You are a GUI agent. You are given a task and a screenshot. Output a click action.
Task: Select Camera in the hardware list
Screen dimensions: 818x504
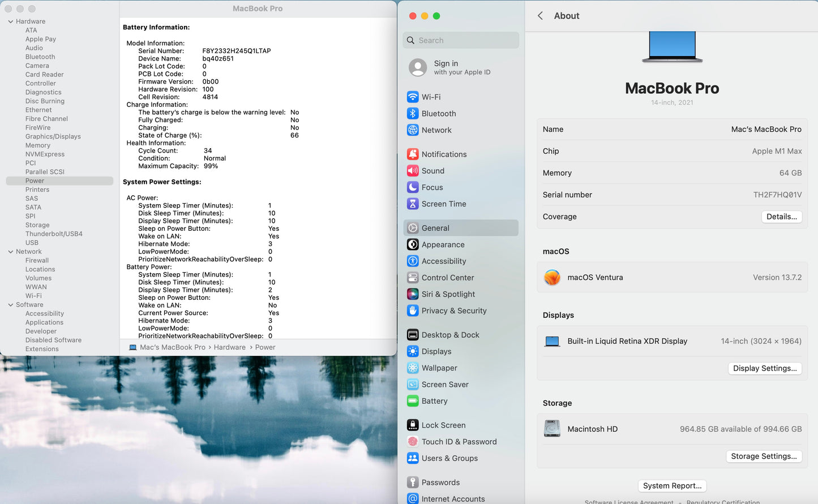point(37,66)
